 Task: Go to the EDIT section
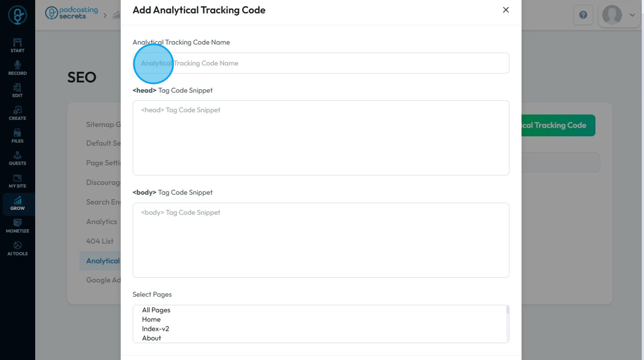(x=17, y=90)
